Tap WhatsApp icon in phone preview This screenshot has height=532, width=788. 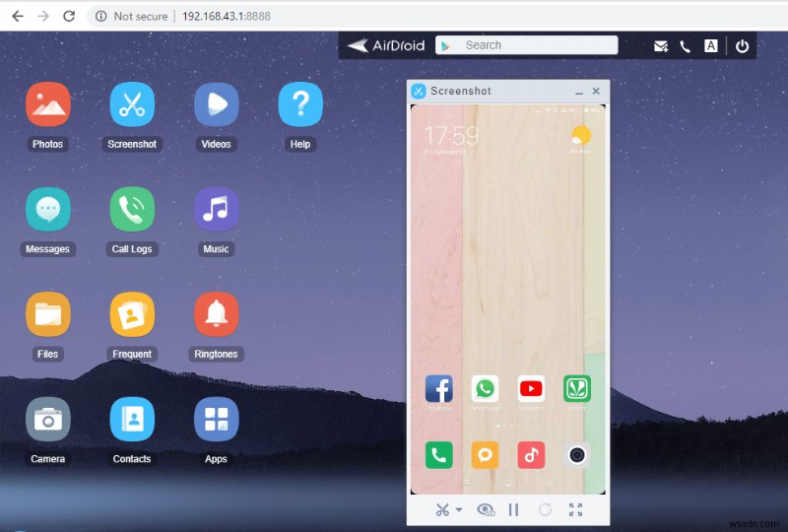(x=485, y=389)
